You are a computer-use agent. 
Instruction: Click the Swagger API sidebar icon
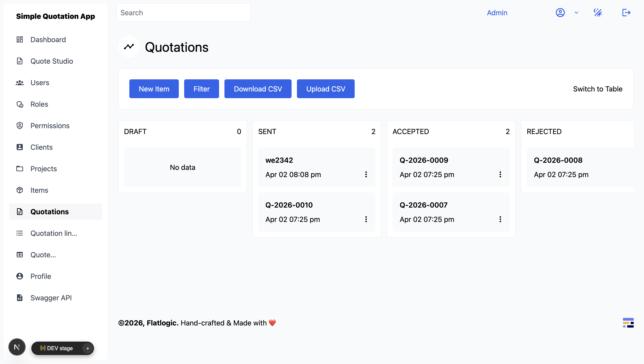coord(20,298)
